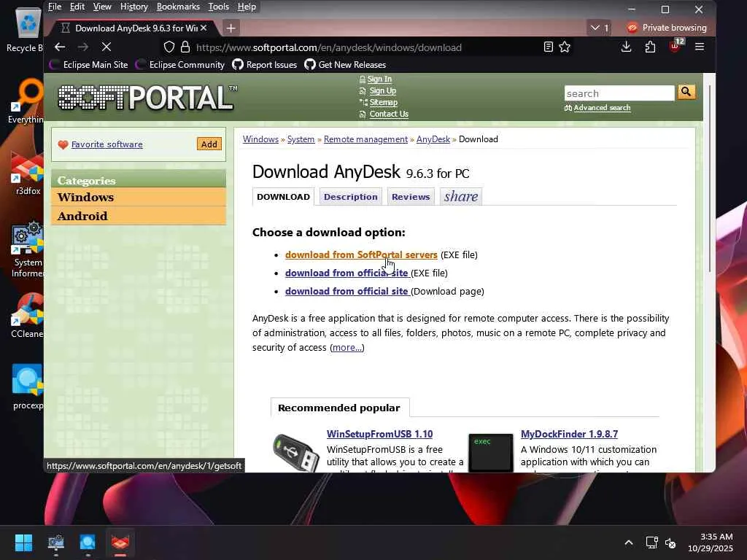This screenshot has width=747, height=560.
Task: Open the list all tabs dropdown
Action: click(x=599, y=28)
